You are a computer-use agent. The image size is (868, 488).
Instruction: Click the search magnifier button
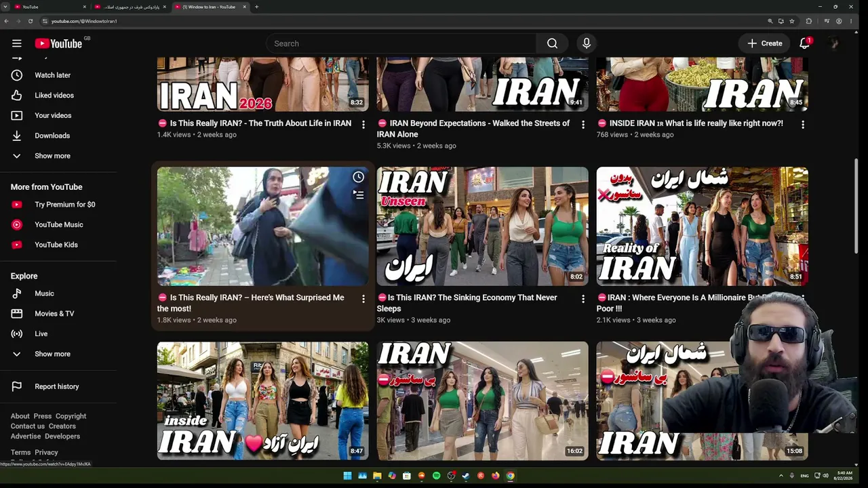[x=552, y=43]
